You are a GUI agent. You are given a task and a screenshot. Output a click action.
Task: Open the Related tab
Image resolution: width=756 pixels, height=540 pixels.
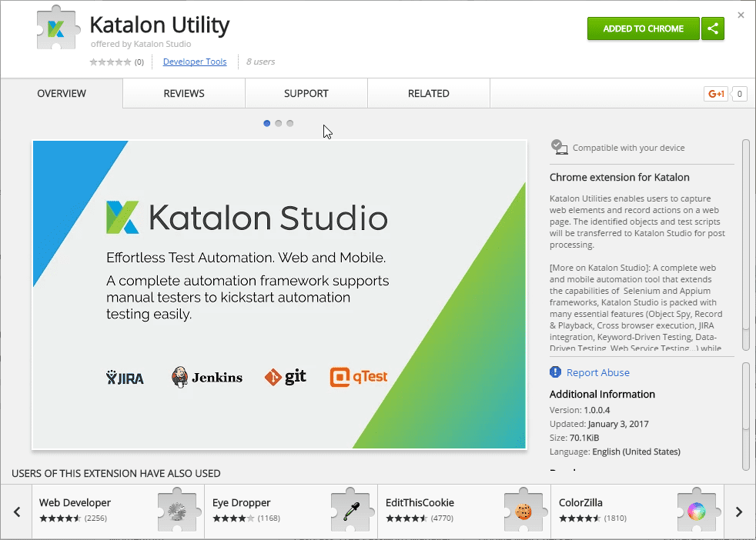[x=429, y=93]
